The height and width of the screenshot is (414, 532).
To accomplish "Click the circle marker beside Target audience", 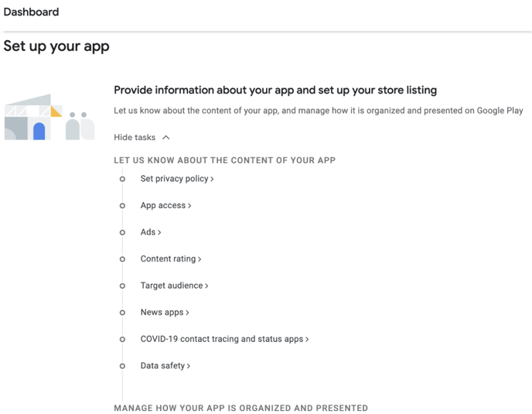I will pos(122,286).
